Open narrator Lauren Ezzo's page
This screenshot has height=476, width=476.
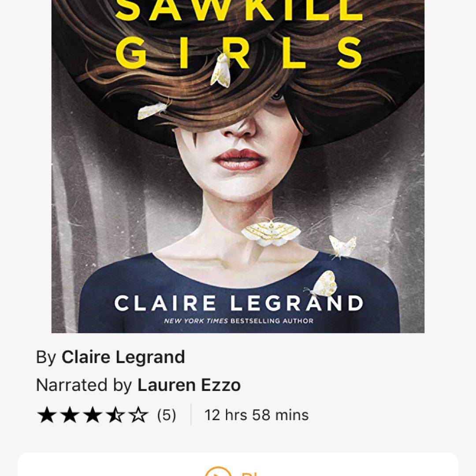click(x=189, y=385)
